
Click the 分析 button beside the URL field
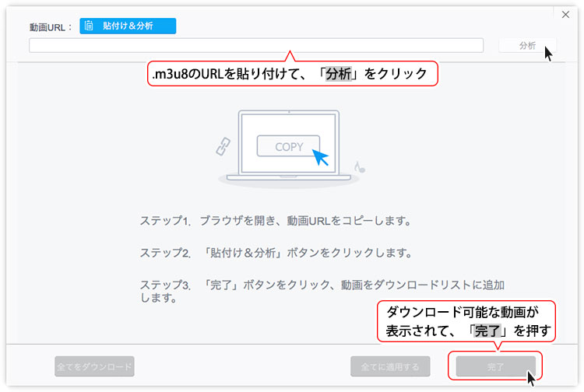(527, 46)
